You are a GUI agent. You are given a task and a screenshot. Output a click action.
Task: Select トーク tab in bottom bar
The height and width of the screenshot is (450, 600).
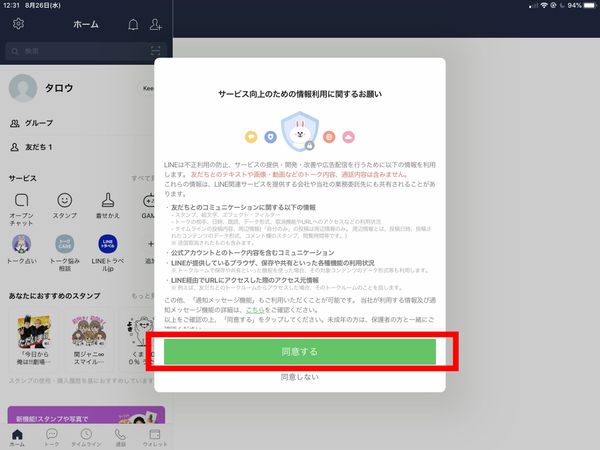52,438
